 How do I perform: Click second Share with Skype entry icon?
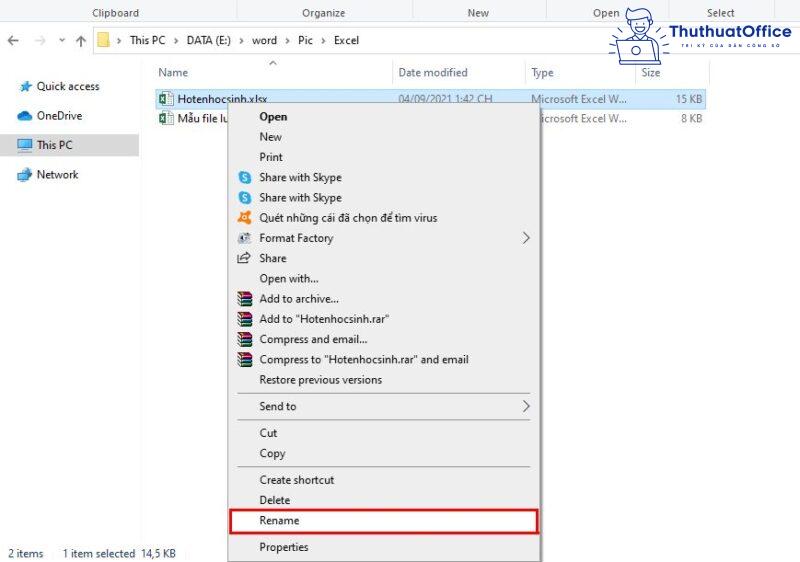tap(245, 197)
